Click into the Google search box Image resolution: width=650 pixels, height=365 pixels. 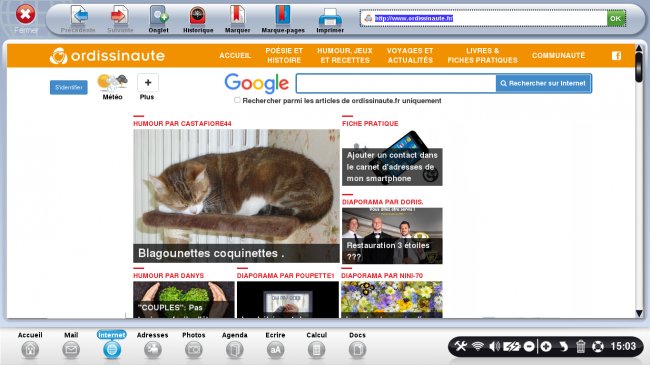pos(396,83)
